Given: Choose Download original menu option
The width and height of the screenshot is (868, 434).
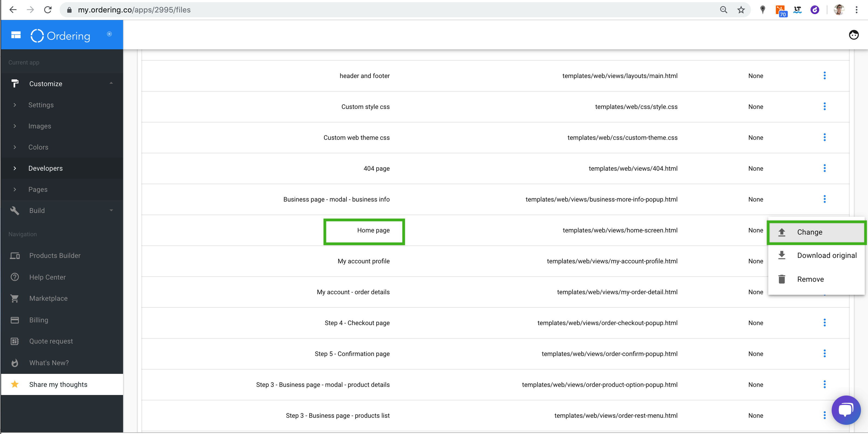Looking at the screenshot, I should click(826, 255).
